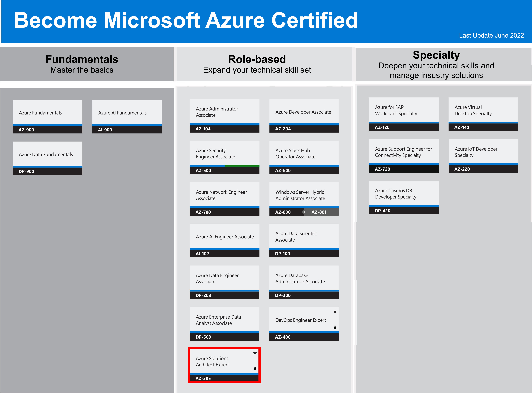Image resolution: width=532 pixels, height=393 pixels.
Task: Select the Azure Developer Associate card
Action: coord(304,112)
